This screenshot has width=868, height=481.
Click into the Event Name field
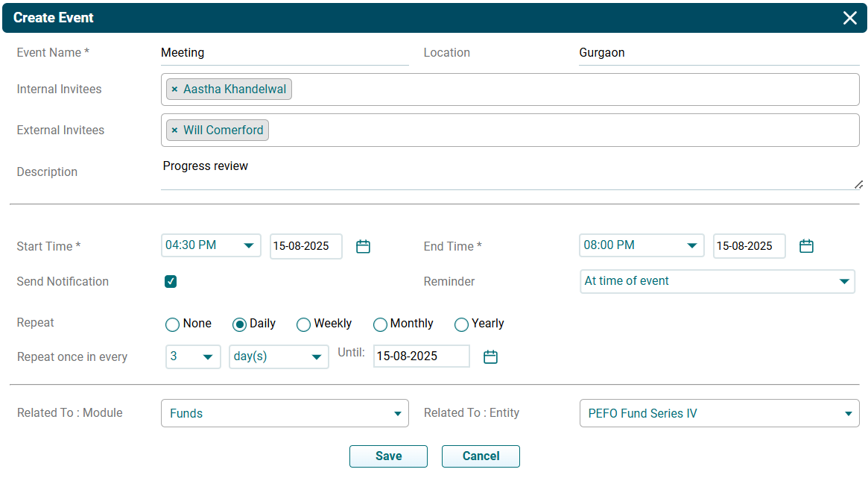click(285, 53)
